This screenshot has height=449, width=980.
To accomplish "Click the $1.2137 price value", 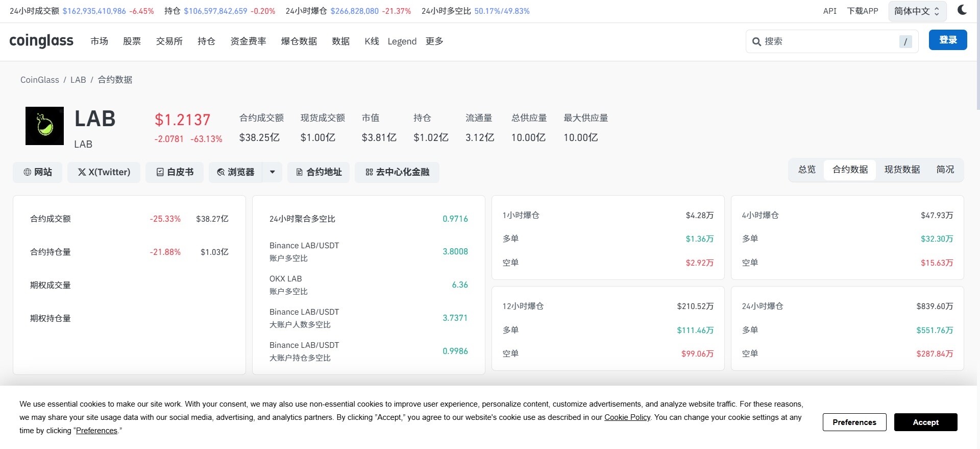I will point(183,120).
